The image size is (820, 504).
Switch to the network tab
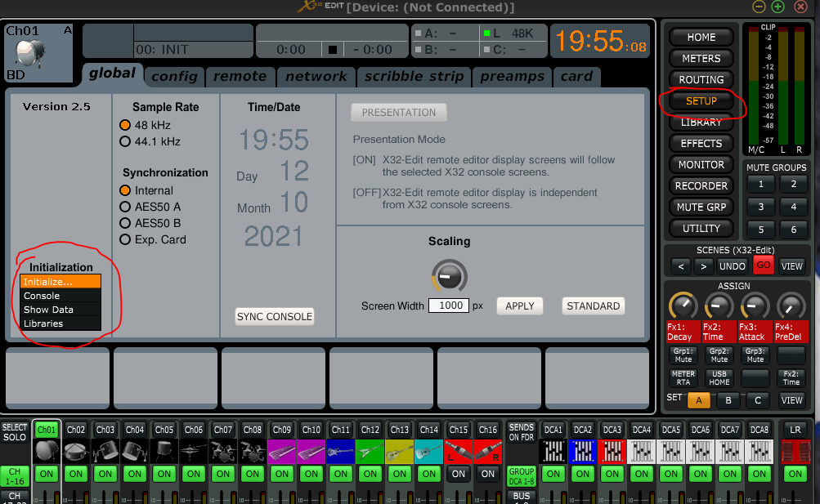pyautogui.click(x=316, y=76)
